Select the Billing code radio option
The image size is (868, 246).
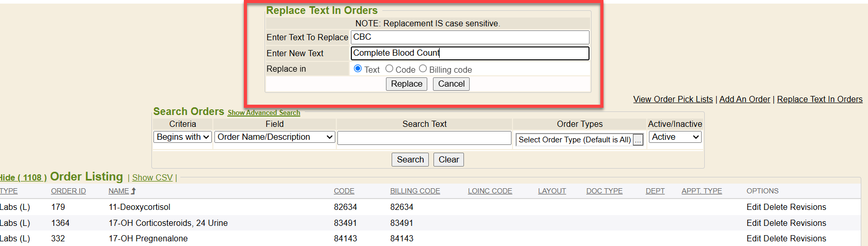point(423,69)
